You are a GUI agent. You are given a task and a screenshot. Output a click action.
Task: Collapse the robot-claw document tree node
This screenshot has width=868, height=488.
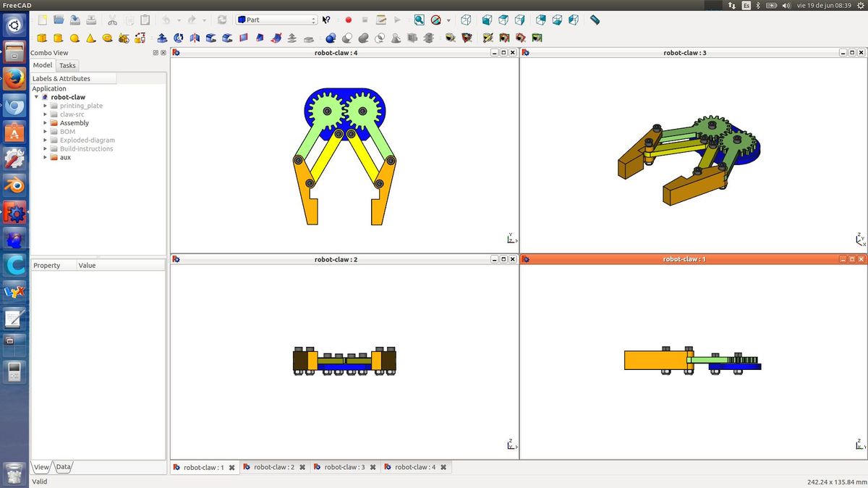point(36,97)
